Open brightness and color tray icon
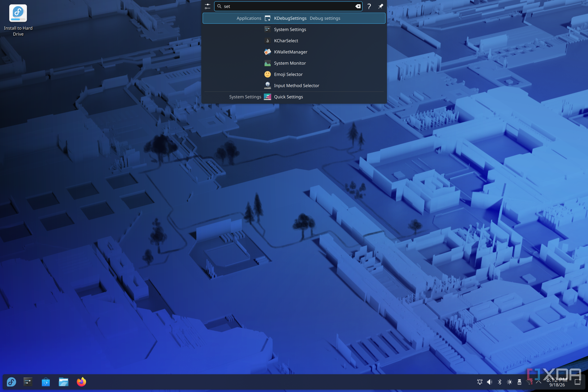Image resolution: width=588 pixels, height=392 pixels. (509, 382)
